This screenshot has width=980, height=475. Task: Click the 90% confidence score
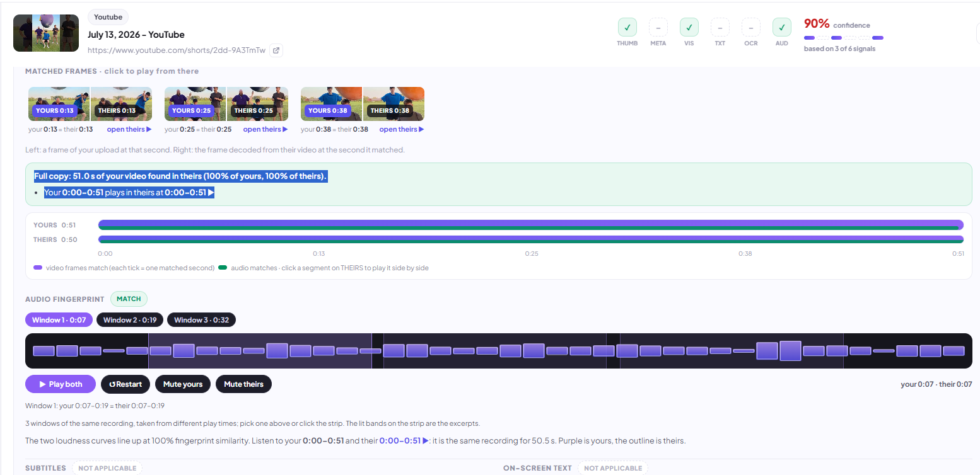[x=817, y=24]
